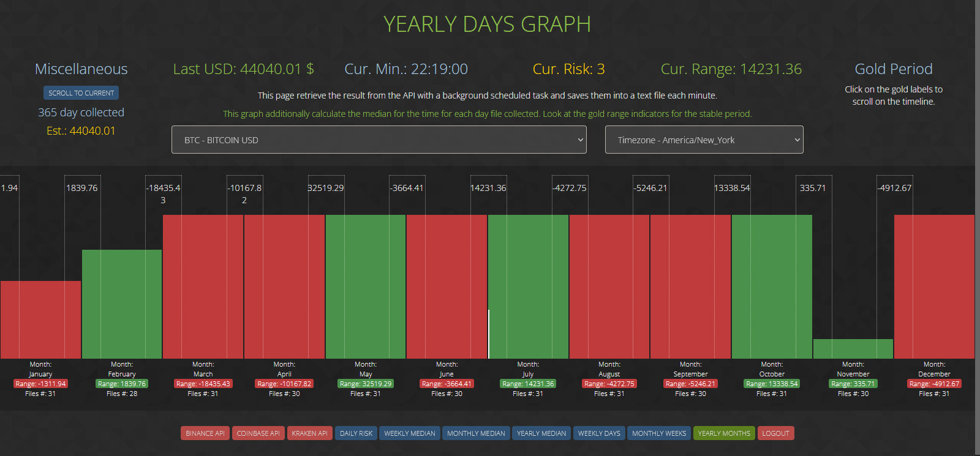Open the Yearly Median graph
The width and height of the screenshot is (980, 456).
[541, 433]
